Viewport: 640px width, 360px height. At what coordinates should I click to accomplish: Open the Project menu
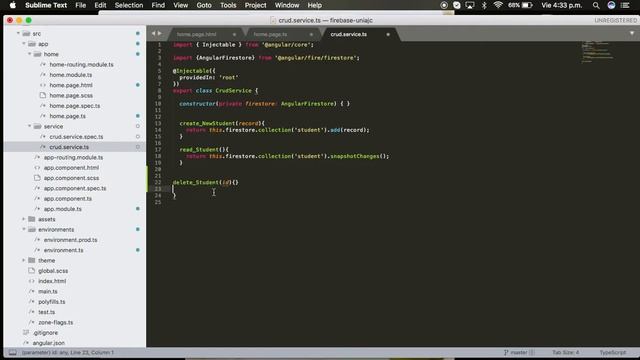point(256,5)
